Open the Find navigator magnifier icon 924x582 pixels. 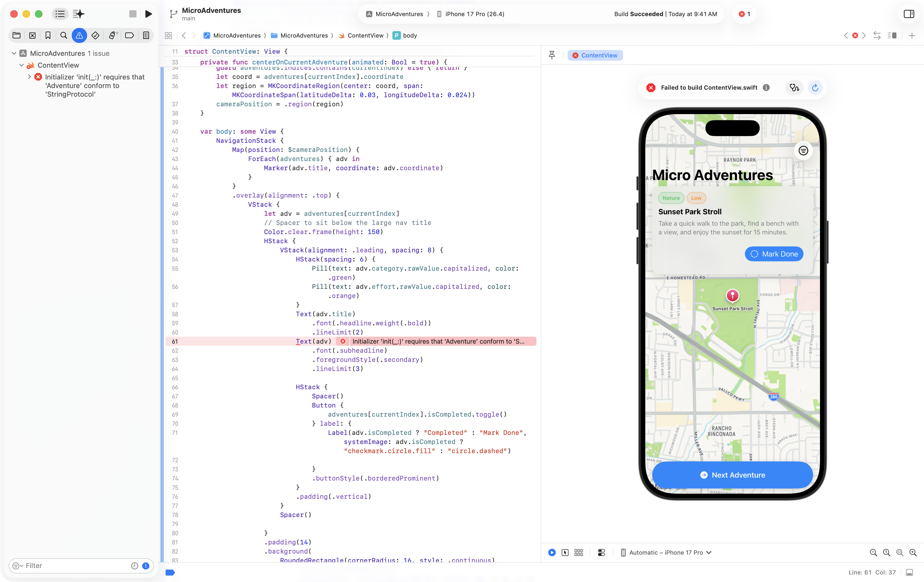[64, 36]
